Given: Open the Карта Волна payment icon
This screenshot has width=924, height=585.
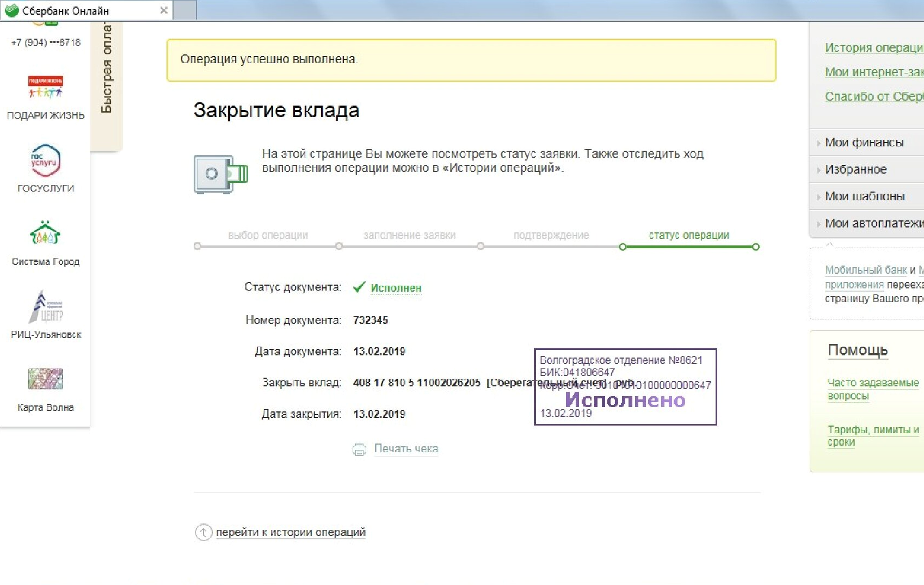Looking at the screenshot, I should point(46,379).
